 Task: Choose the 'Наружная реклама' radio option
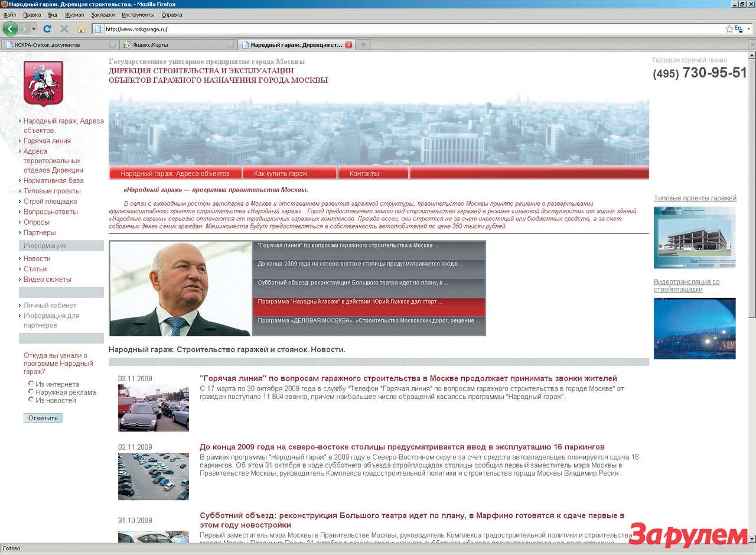(x=31, y=391)
